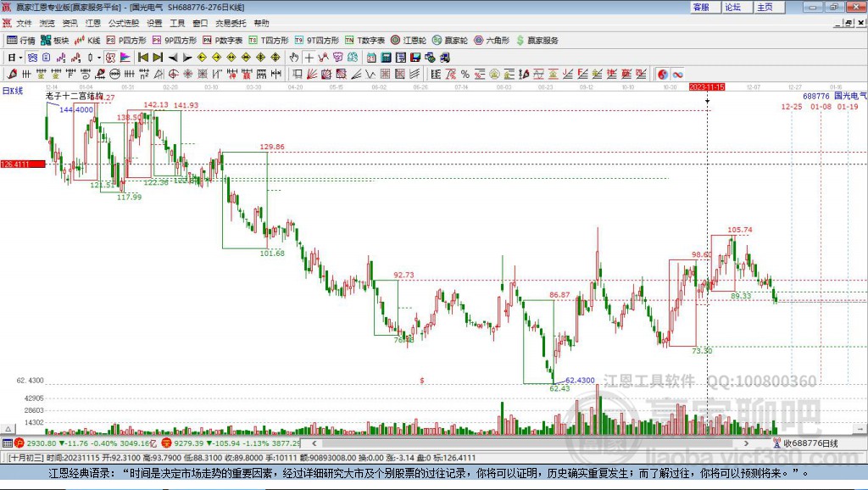Open the 江恩 menu
Screen dimensions: 868x490
point(93,23)
